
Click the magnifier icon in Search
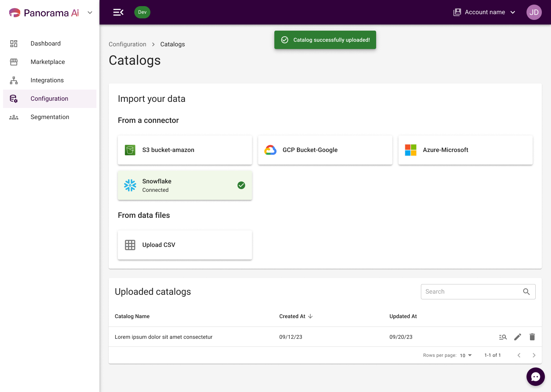pos(527,292)
